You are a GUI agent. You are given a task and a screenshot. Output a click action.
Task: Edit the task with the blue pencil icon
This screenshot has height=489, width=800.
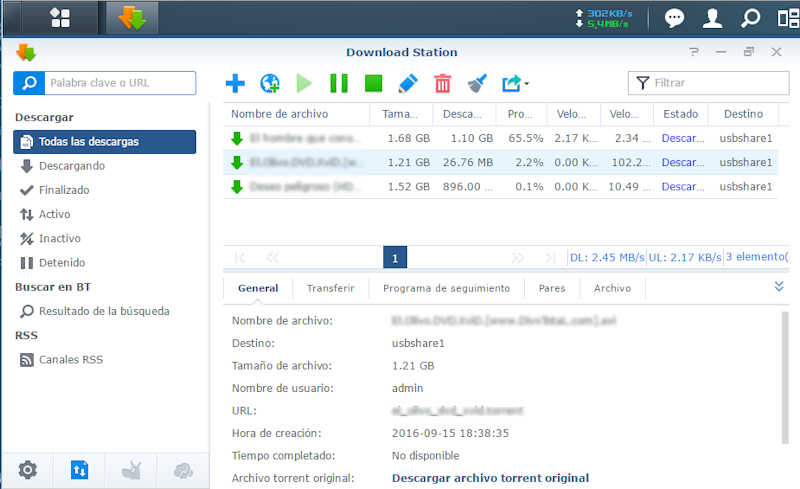[408, 83]
